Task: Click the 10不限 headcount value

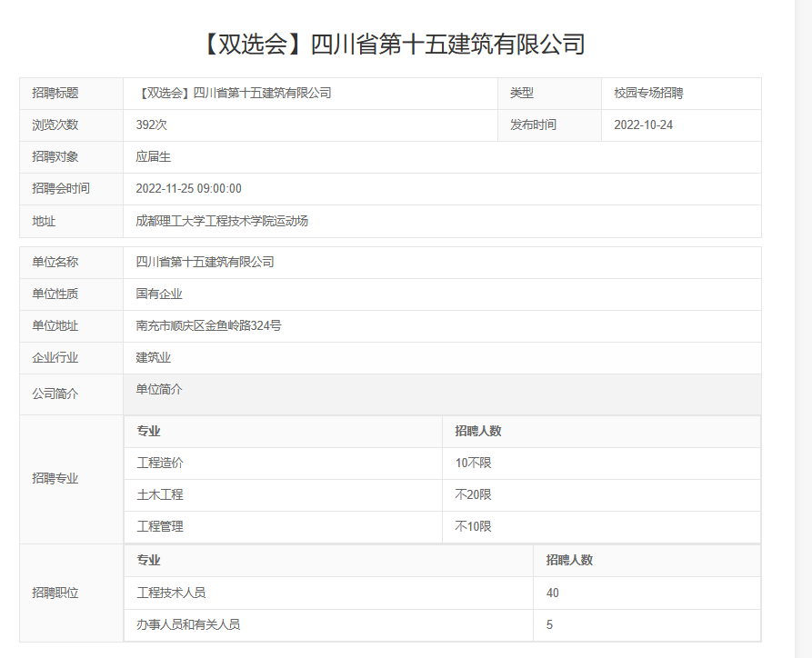Action: click(474, 463)
